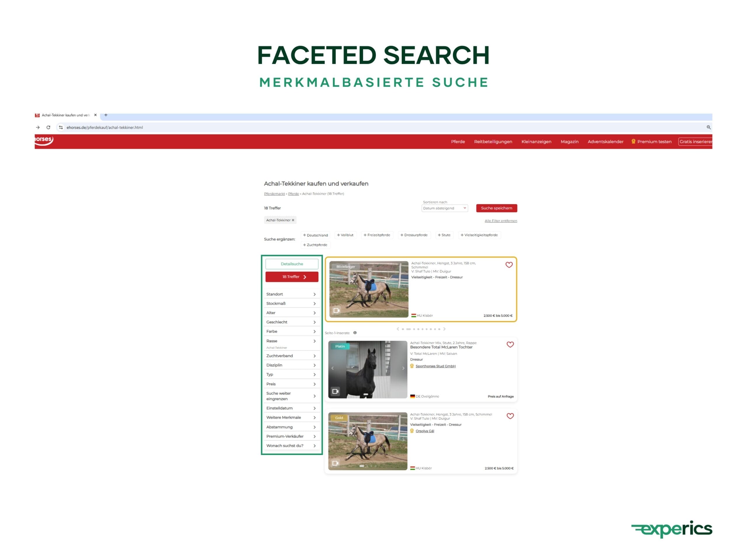Go to next image on black horse photo

click(x=403, y=368)
